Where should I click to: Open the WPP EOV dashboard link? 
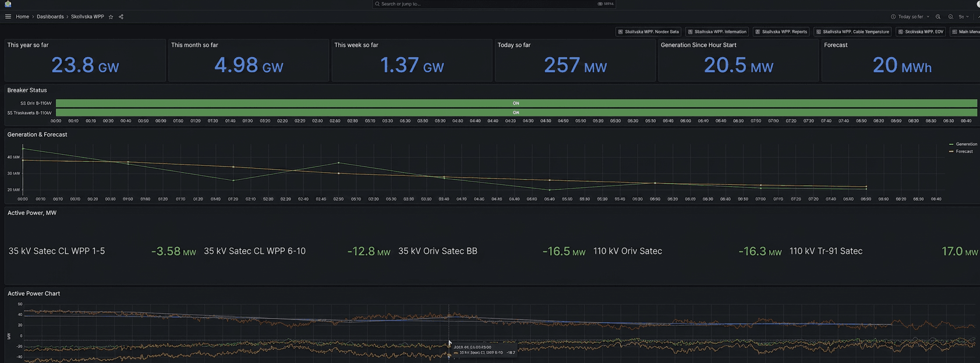click(x=921, y=32)
